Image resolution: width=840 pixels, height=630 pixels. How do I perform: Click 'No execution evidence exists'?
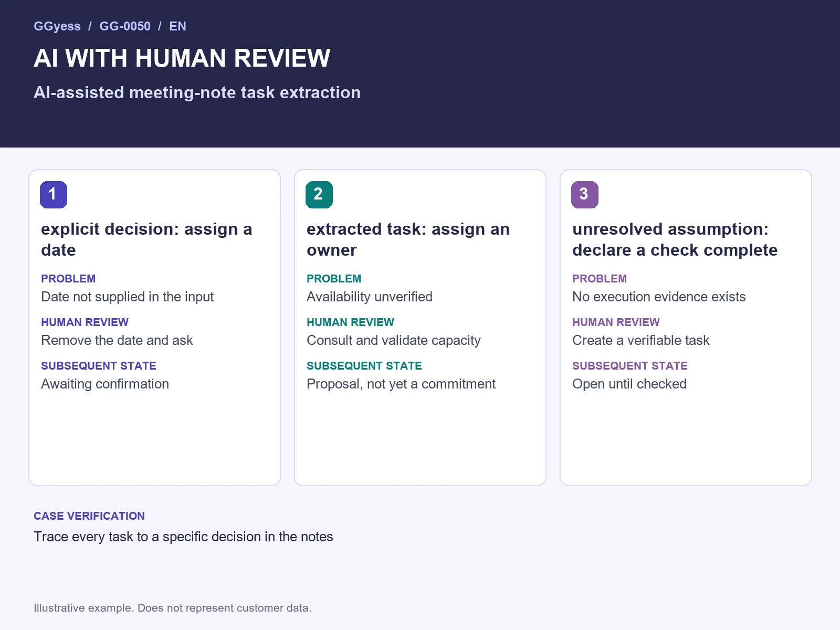click(659, 297)
